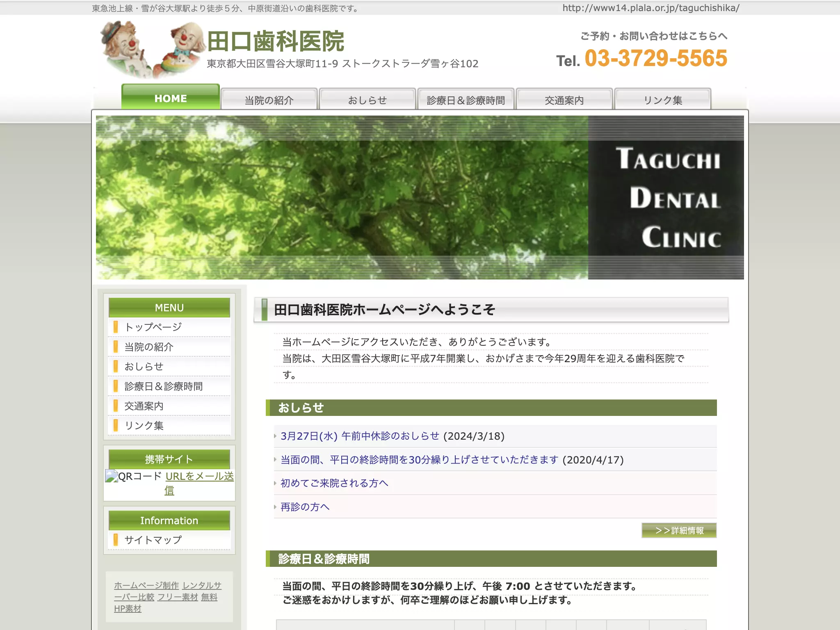The width and height of the screenshot is (840, 630).
Task: Select 交通案内 in the sidebar menu
Action: [x=169, y=406]
